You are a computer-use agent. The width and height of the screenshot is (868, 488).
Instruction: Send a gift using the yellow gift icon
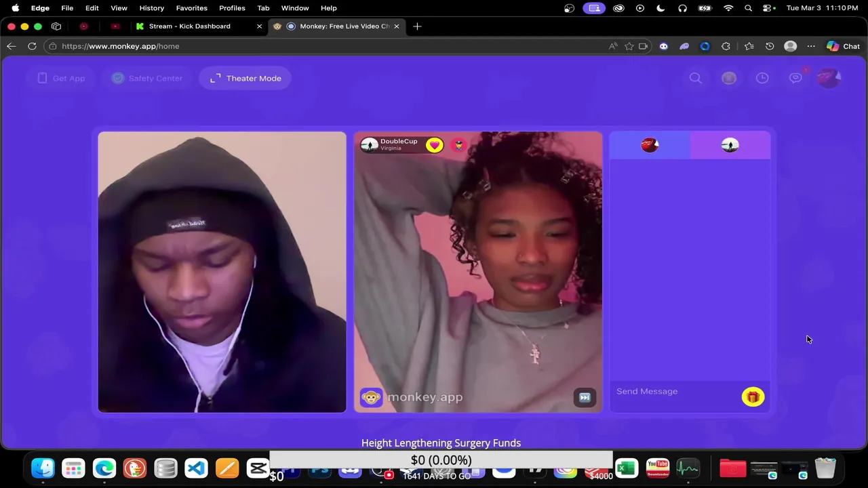pos(753,397)
